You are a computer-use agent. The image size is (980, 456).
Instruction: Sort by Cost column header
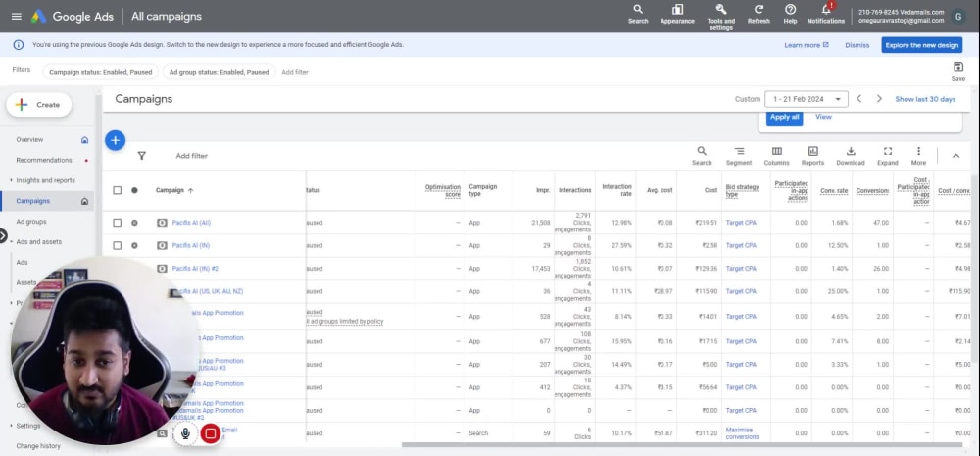pyautogui.click(x=710, y=190)
